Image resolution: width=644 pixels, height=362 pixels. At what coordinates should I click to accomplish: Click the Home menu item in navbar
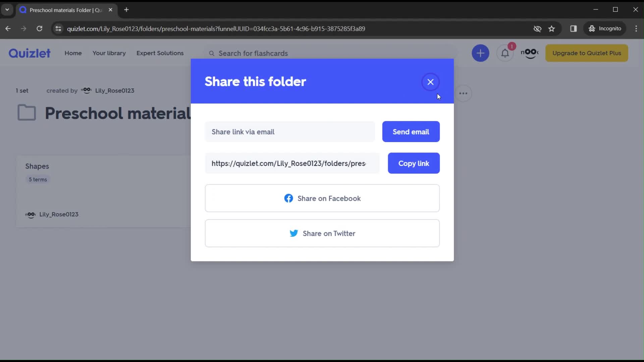pyautogui.click(x=73, y=53)
